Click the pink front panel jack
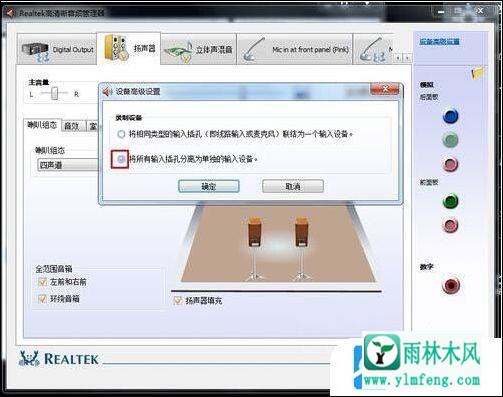This screenshot has width=503, height=397. [x=450, y=225]
